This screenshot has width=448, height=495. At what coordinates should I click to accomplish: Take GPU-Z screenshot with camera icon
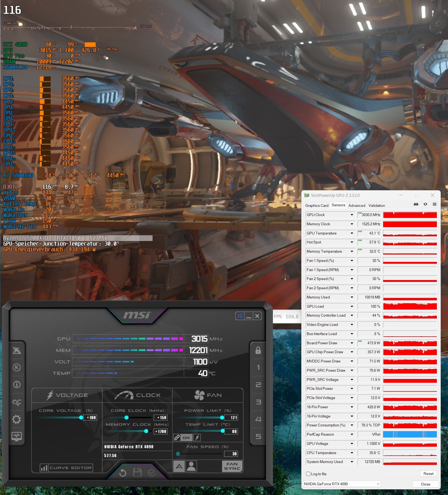click(416, 204)
